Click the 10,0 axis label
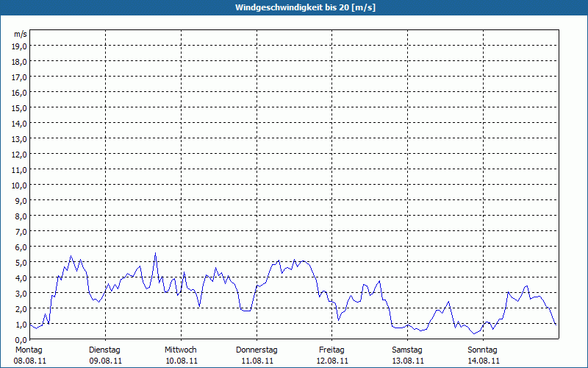Image resolution: width=588 pixels, height=368 pixels. click(x=19, y=185)
